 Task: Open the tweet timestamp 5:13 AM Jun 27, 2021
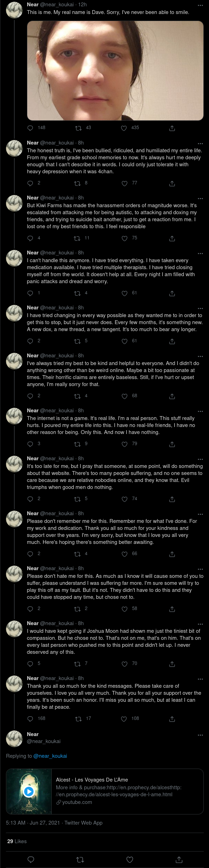tap(33, 822)
